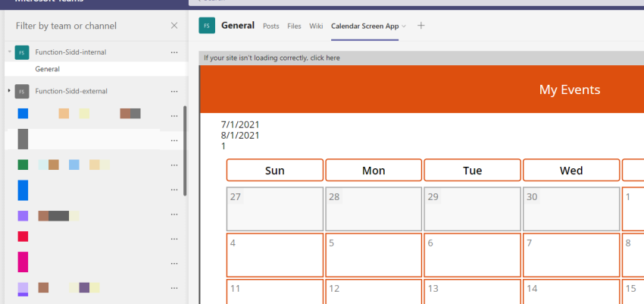Click the team list vertical scrollbar

pos(185,151)
